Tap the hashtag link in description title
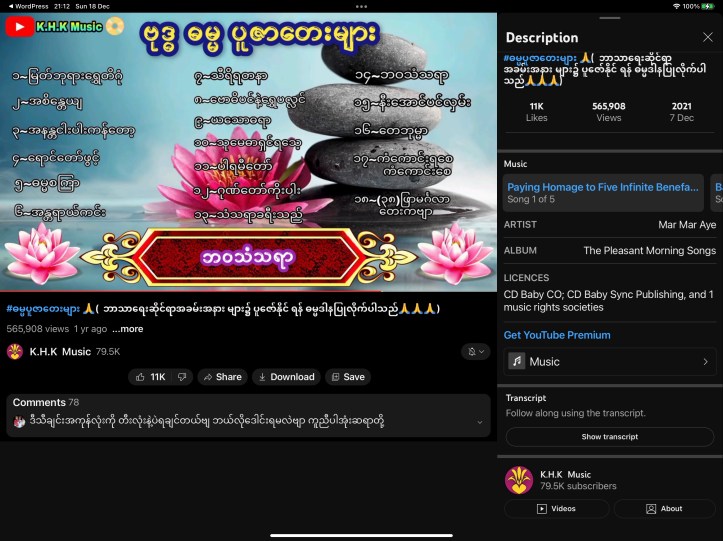The height and width of the screenshot is (541, 723). click(540, 58)
